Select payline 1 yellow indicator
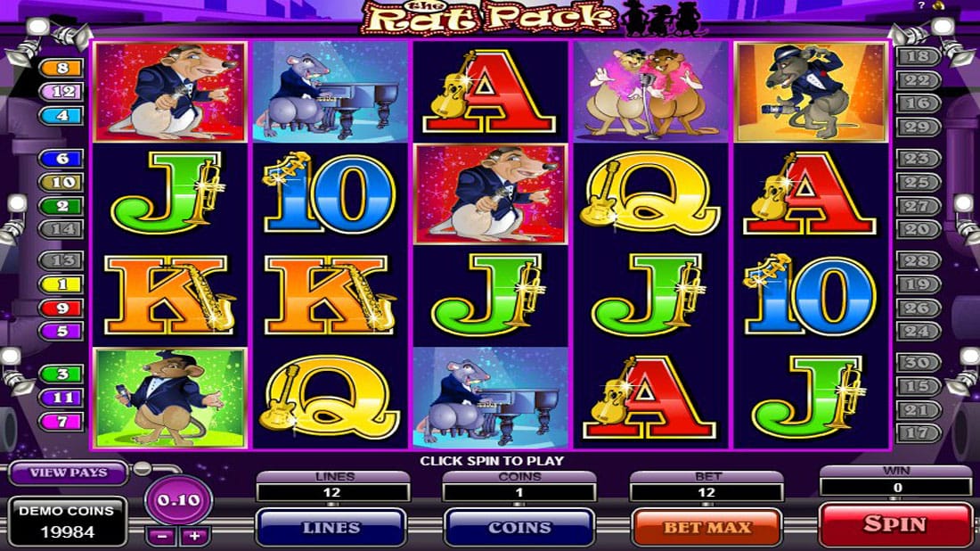 tap(61, 284)
